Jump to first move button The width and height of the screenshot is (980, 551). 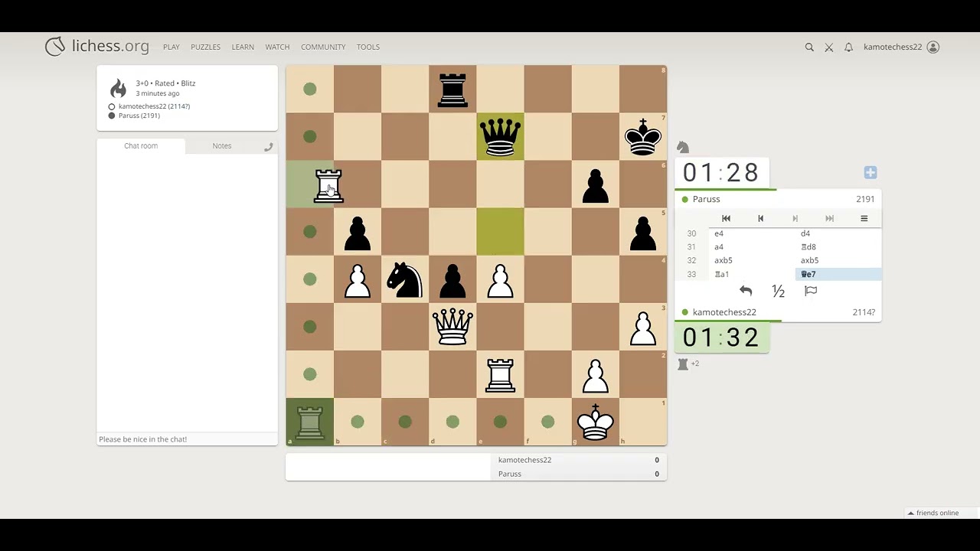click(x=726, y=218)
